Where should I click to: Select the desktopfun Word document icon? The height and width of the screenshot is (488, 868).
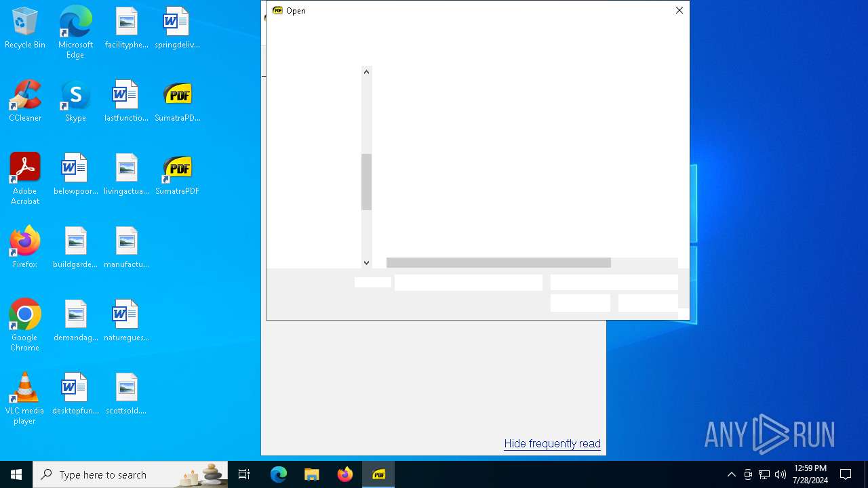point(75,394)
